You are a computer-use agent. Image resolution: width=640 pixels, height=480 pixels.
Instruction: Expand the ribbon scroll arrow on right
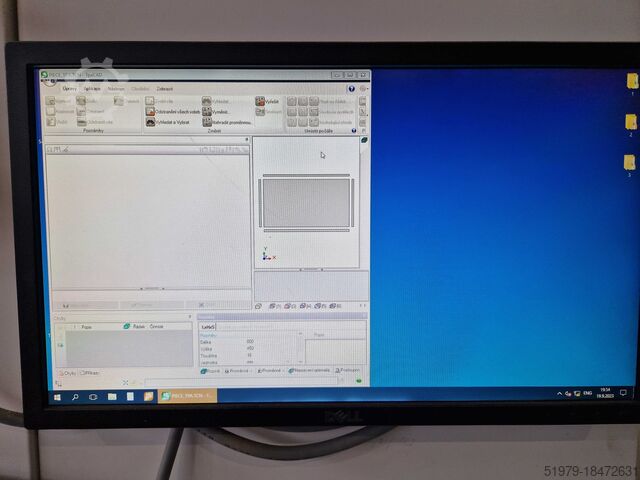[x=362, y=101]
